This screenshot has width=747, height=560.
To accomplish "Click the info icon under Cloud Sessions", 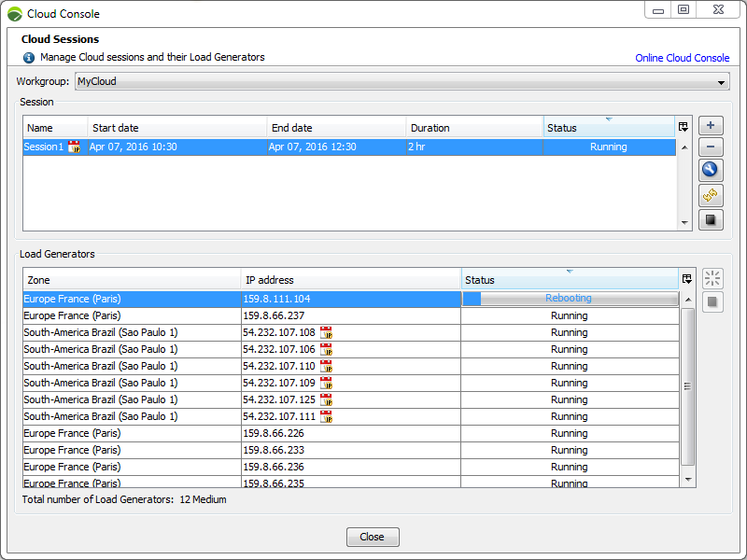I will tap(29, 58).
